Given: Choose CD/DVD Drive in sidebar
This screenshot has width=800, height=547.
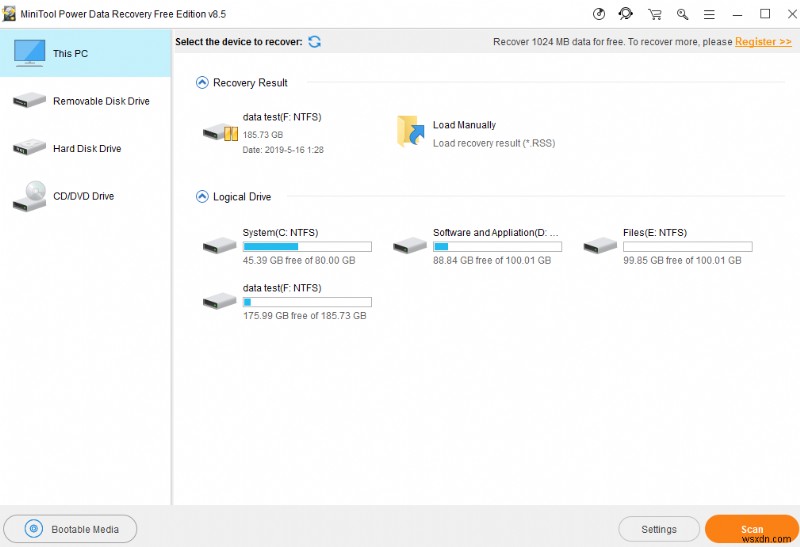Looking at the screenshot, I should [85, 196].
